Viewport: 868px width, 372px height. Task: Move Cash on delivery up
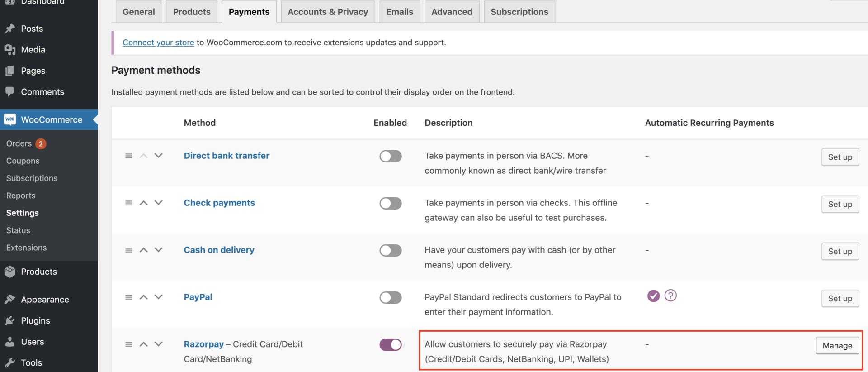[x=143, y=250]
